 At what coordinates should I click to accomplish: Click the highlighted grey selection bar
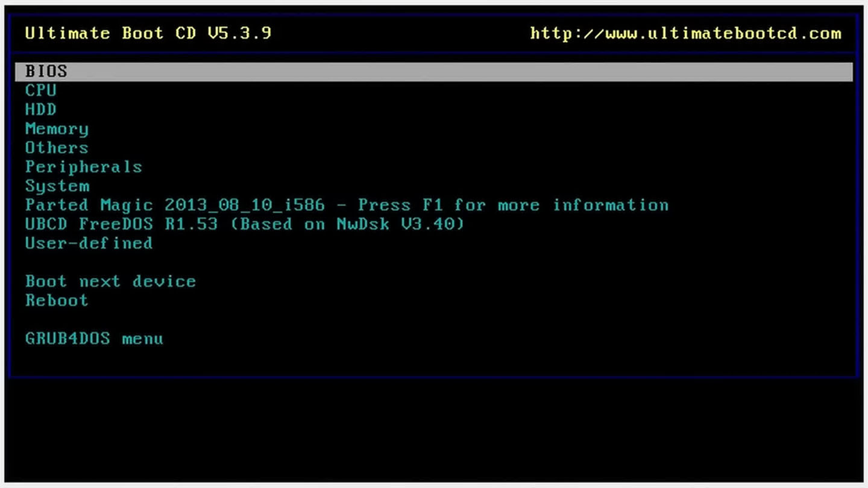[x=434, y=71]
